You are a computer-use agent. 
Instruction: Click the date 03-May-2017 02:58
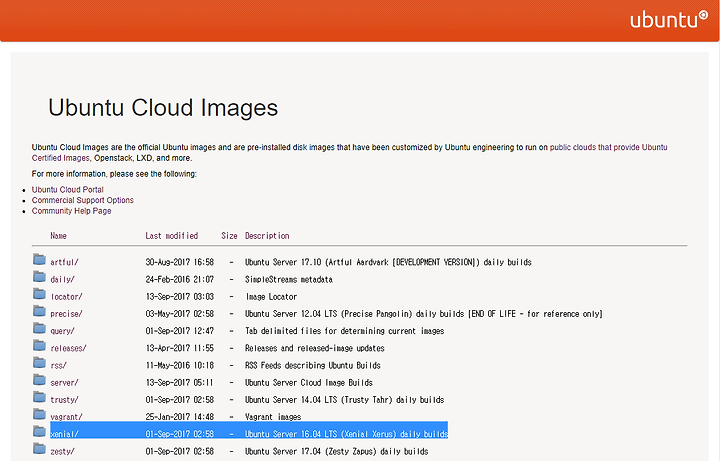(x=180, y=314)
